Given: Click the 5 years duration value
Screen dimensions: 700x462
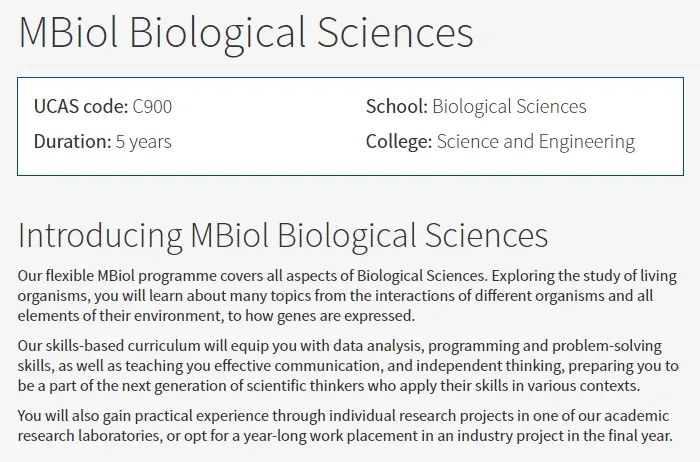Looking at the screenshot, I should [143, 142].
